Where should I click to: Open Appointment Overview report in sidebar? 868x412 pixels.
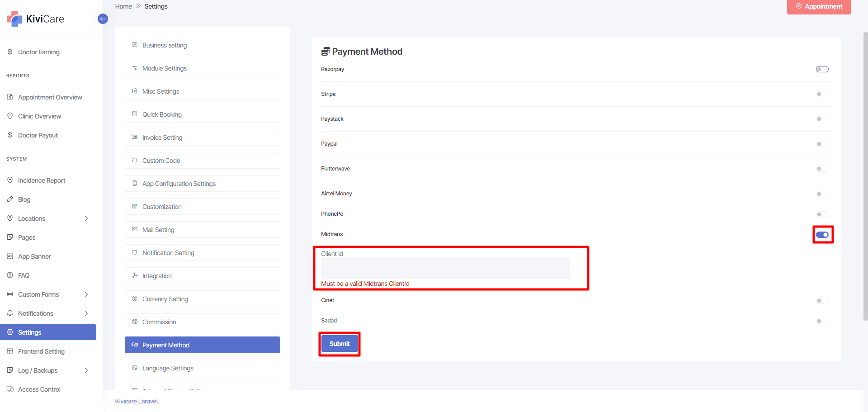[50, 97]
